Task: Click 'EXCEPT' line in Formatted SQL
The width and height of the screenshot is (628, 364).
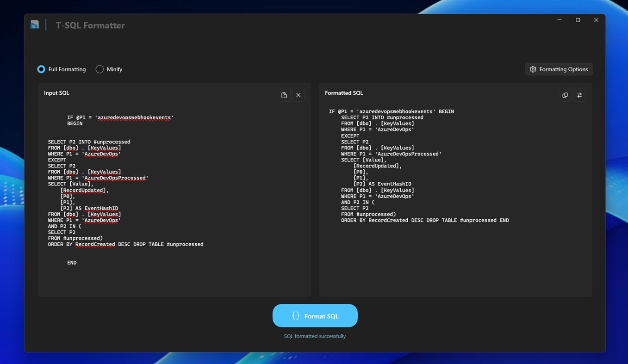Action: pos(350,136)
